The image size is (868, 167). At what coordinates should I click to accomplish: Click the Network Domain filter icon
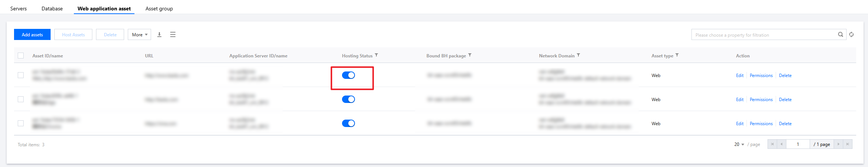click(578, 55)
